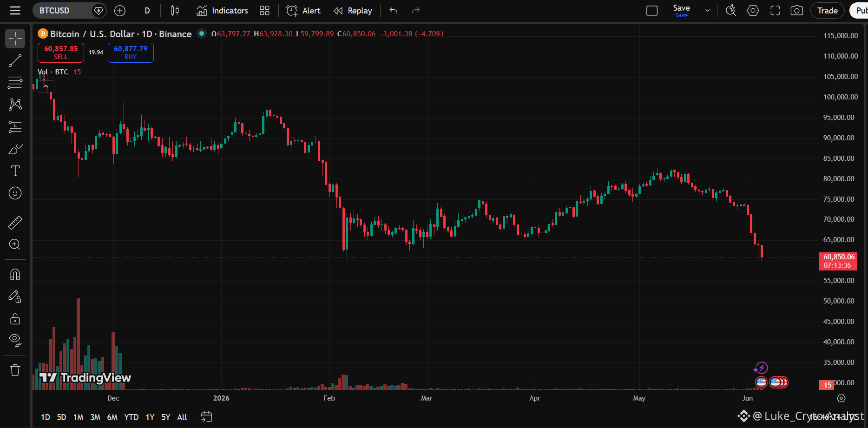Viewport: 868px width, 428px height.
Task: Click the green market status dot
Action: point(202,33)
